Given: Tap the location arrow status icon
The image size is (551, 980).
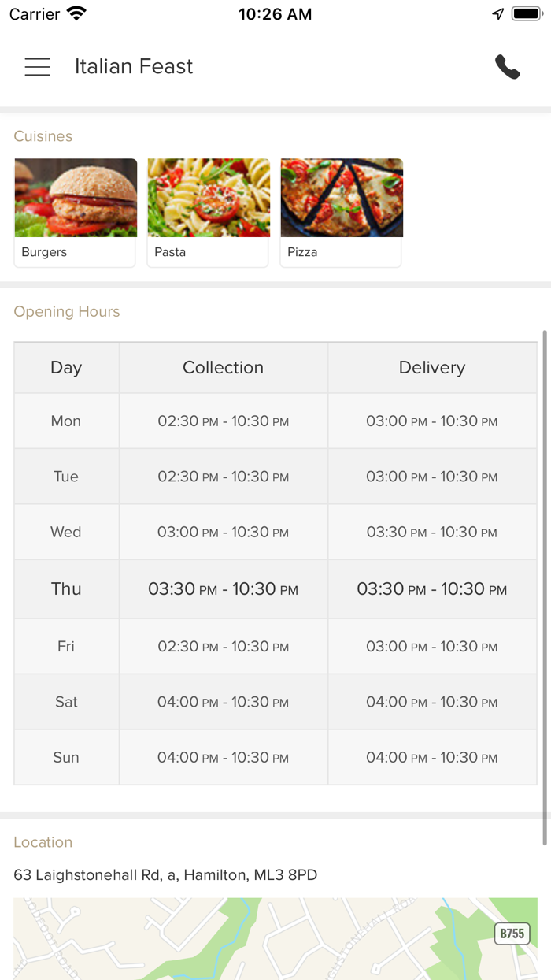Looking at the screenshot, I should tap(497, 14).
